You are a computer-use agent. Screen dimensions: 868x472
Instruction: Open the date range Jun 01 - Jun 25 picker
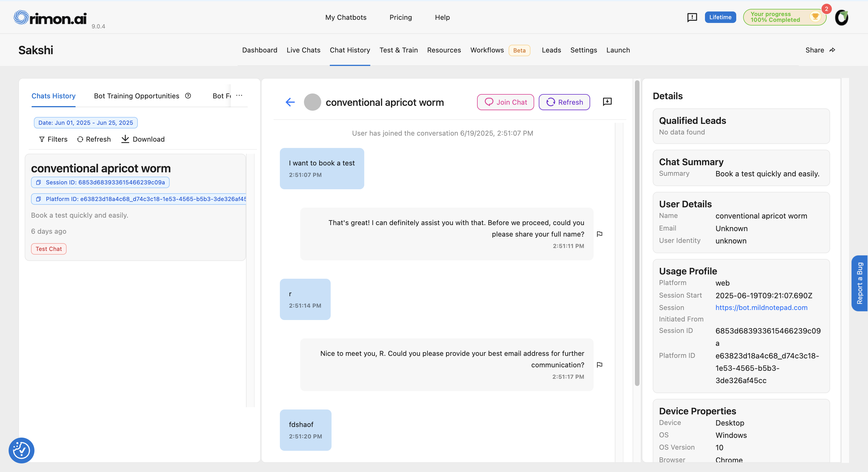pyautogui.click(x=86, y=122)
